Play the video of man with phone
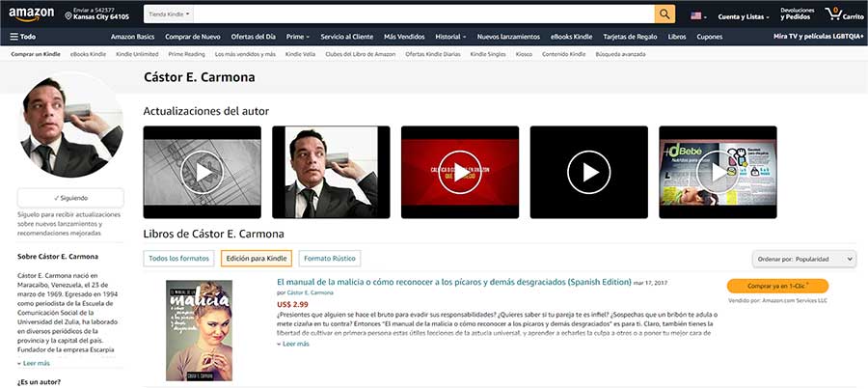The width and height of the screenshot is (868, 389). [x=331, y=173]
